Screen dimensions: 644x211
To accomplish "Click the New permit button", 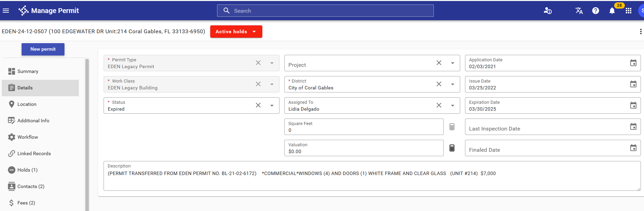I will [43, 49].
